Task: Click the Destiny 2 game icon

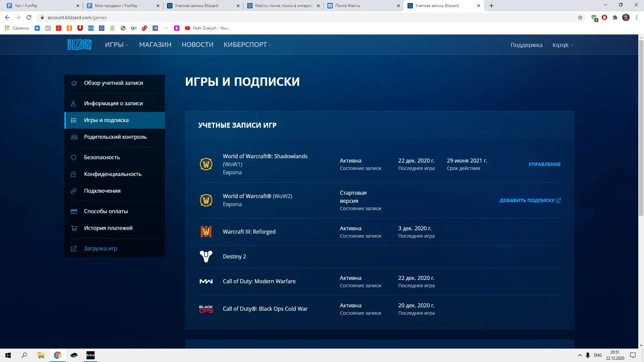Action: [x=206, y=256]
